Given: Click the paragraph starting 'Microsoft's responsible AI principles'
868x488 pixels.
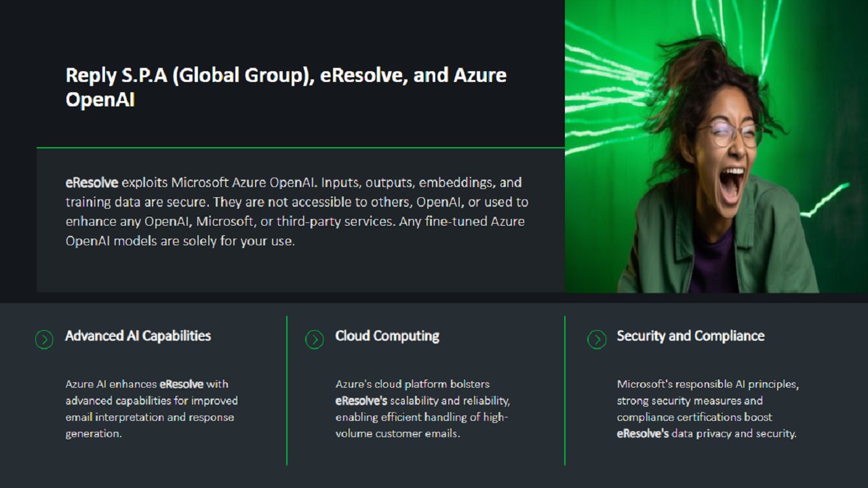Looking at the screenshot, I should point(707,409).
